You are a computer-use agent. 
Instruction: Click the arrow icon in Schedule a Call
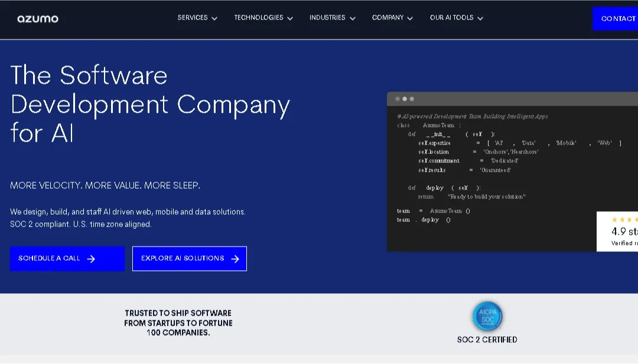pos(91,259)
